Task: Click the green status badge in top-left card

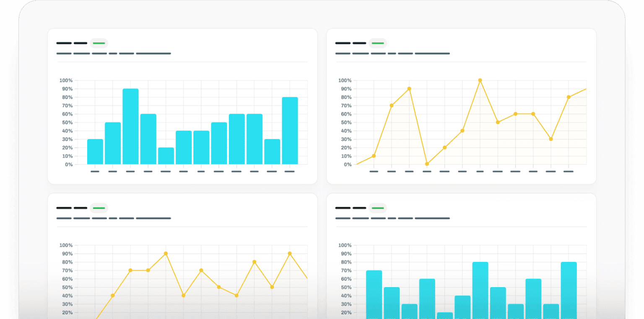Action: click(x=99, y=43)
